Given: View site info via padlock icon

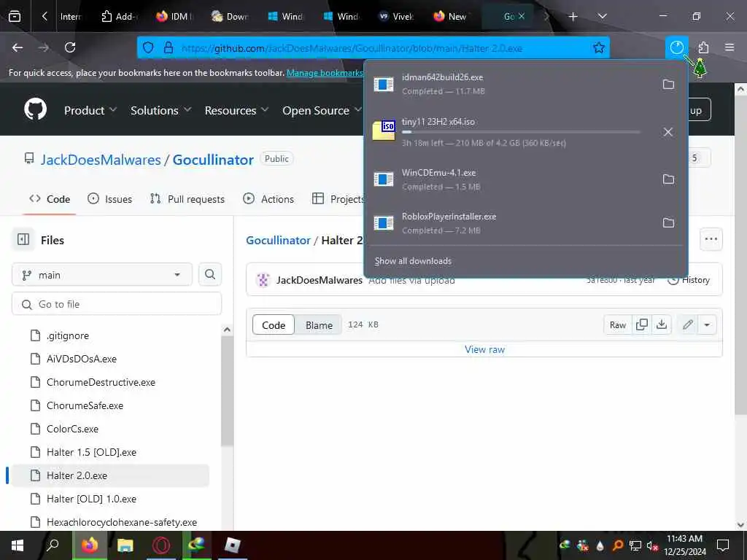Looking at the screenshot, I should click(169, 47).
